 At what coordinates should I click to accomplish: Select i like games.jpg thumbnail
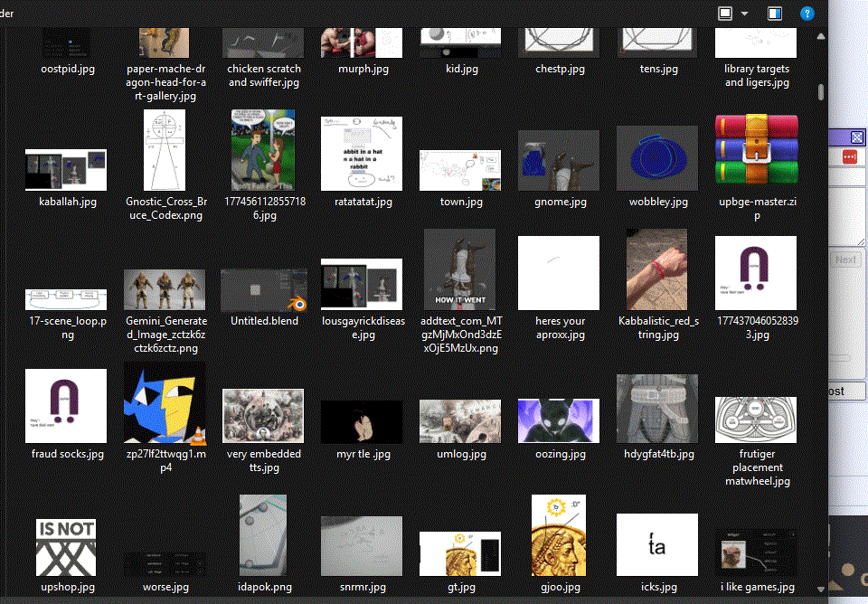(756, 552)
